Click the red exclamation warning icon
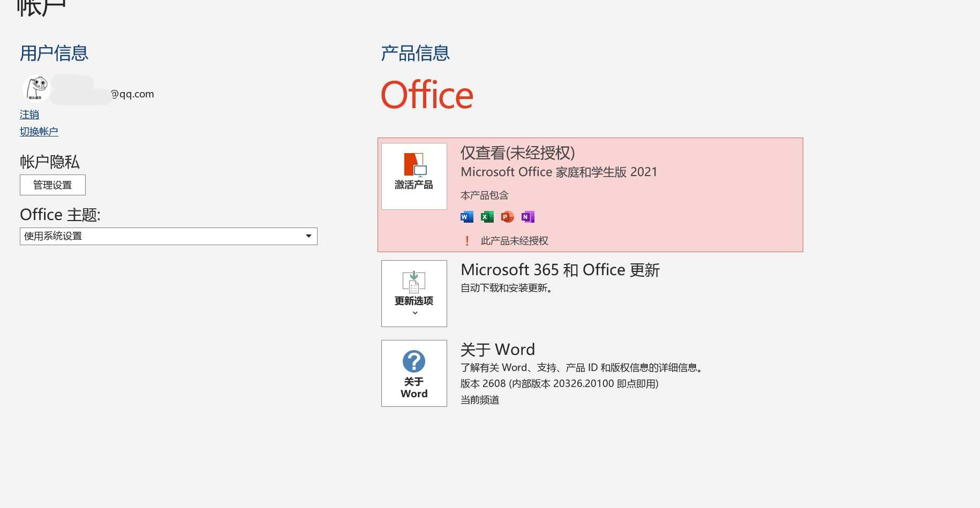Screen dimensions: 980x508 tap(468, 241)
